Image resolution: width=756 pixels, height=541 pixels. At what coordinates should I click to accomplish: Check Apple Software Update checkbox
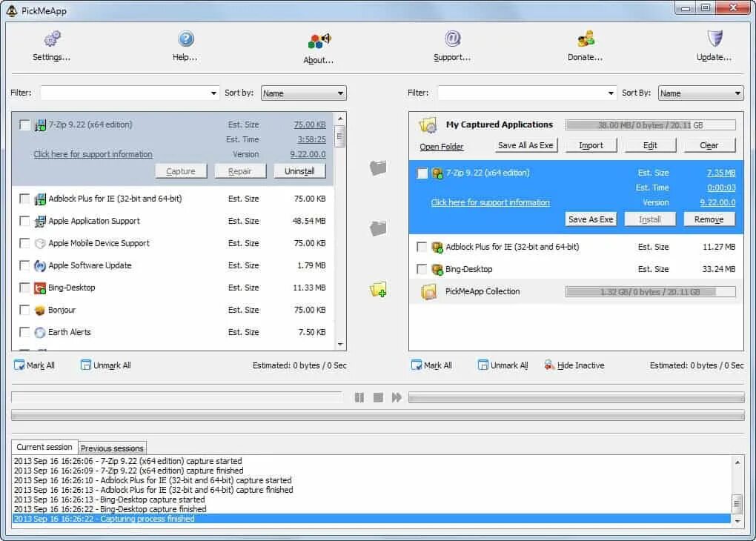(x=24, y=265)
